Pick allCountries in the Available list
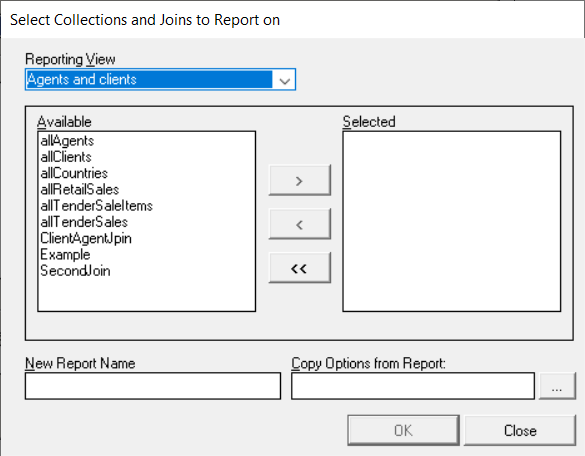Image resolution: width=585 pixels, height=456 pixels. pyautogui.click(x=74, y=173)
